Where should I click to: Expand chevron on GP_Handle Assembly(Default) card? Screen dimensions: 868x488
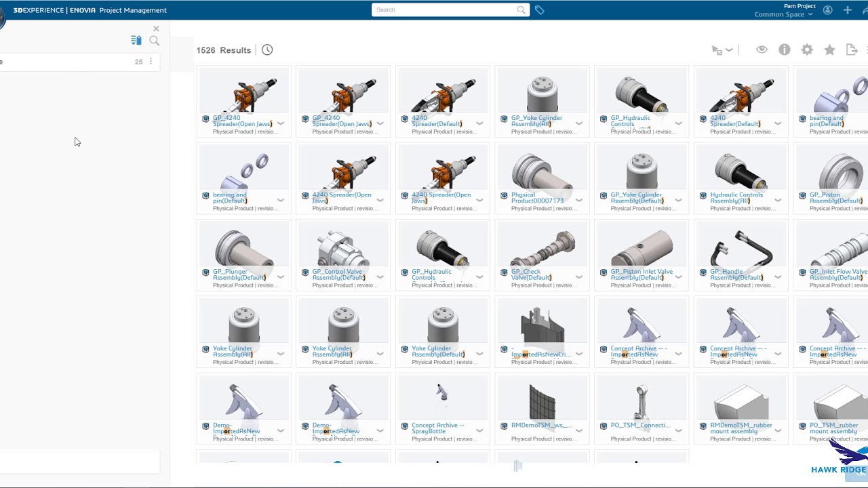(x=778, y=277)
